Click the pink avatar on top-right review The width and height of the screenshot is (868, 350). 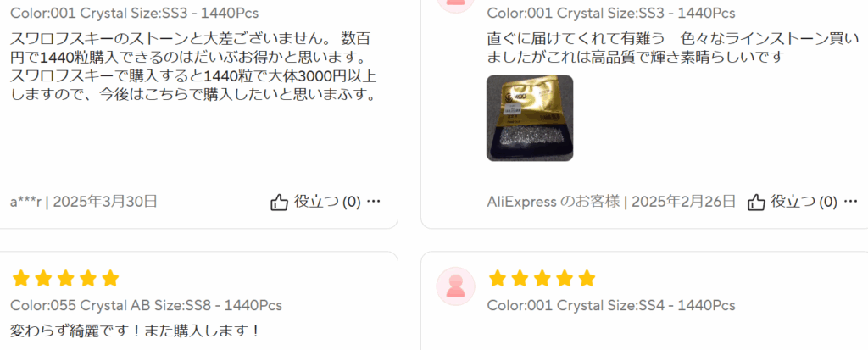point(455,4)
